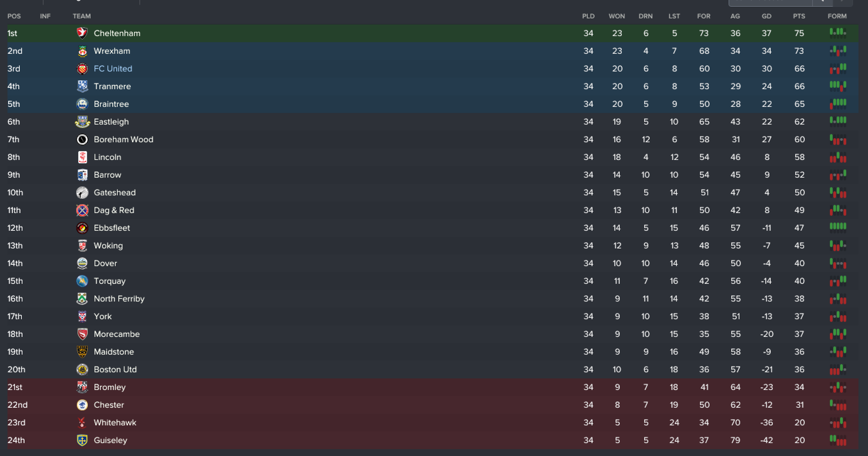View Ebbsfleet's recent form indicator
The height and width of the screenshot is (456, 868).
(x=838, y=227)
